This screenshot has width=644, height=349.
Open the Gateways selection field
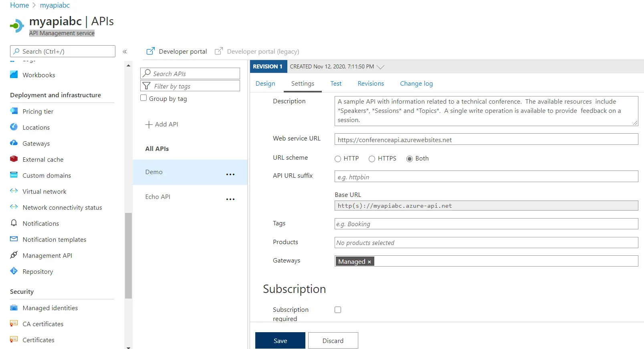point(487,261)
